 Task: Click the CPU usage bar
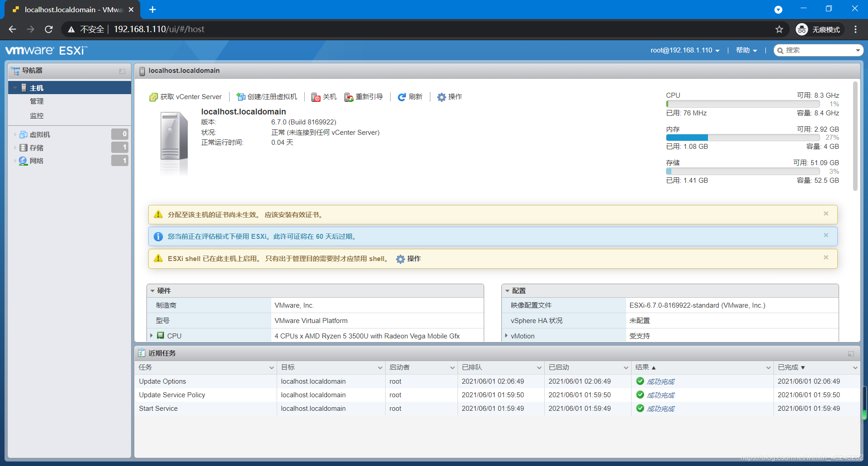coord(743,104)
